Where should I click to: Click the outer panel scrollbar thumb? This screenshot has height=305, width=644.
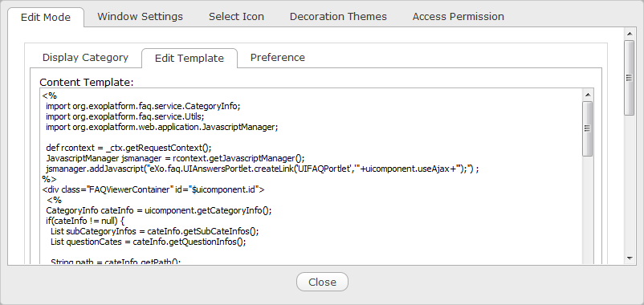(x=630, y=78)
